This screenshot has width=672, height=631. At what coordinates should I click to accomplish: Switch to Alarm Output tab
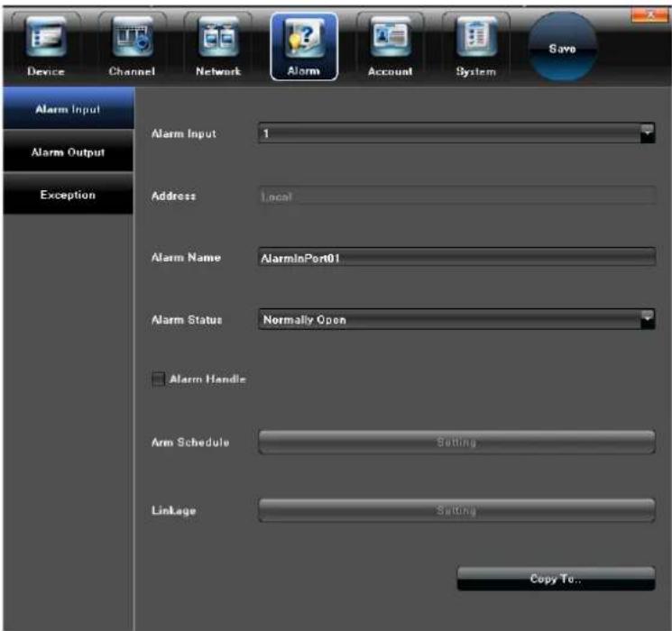[69, 151]
